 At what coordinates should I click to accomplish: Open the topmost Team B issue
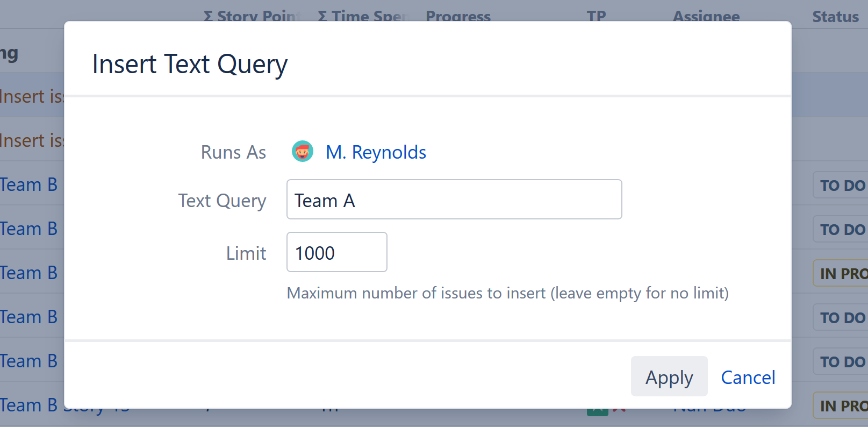[x=29, y=185]
